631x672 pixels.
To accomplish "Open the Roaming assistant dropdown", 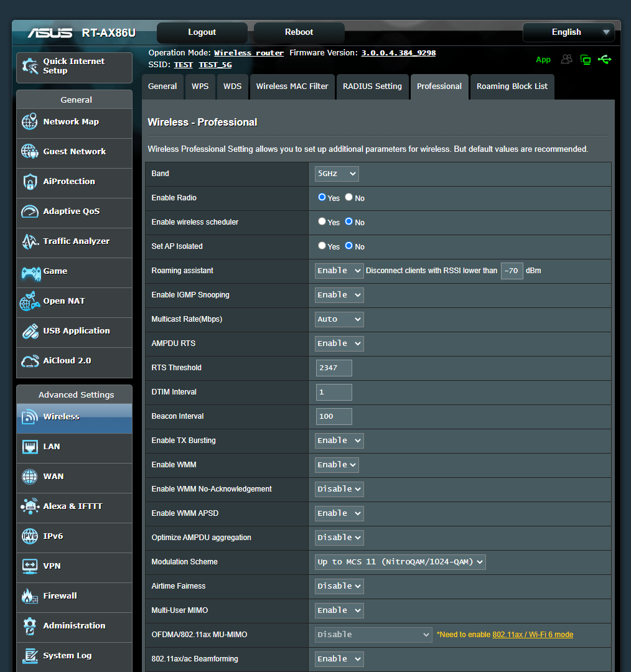I will pyautogui.click(x=339, y=271).
